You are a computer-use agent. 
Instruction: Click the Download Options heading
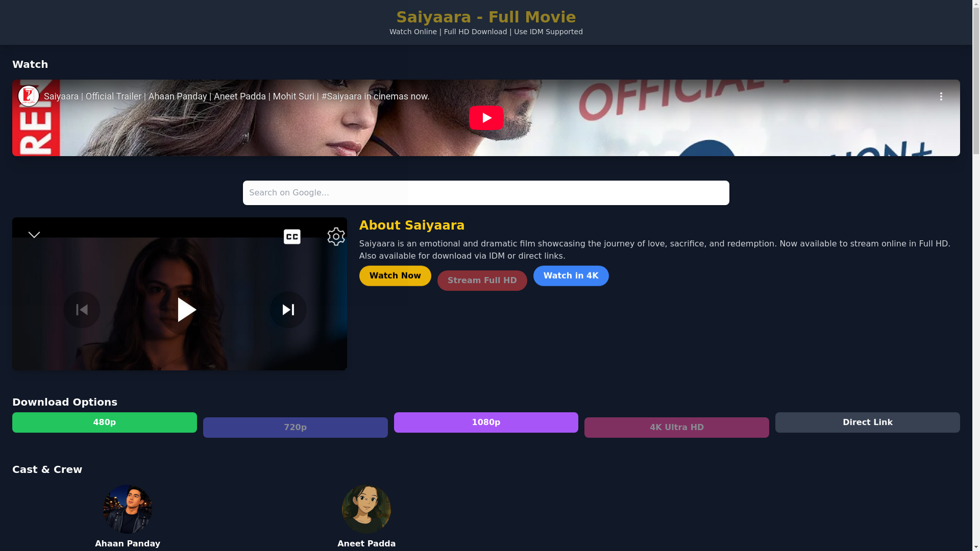(x=65, y=402)
